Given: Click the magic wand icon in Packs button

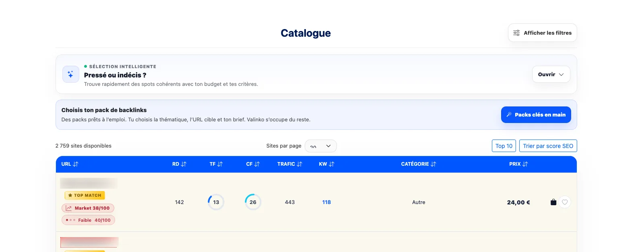Looking at the screenshot, I should coord(509,115).
